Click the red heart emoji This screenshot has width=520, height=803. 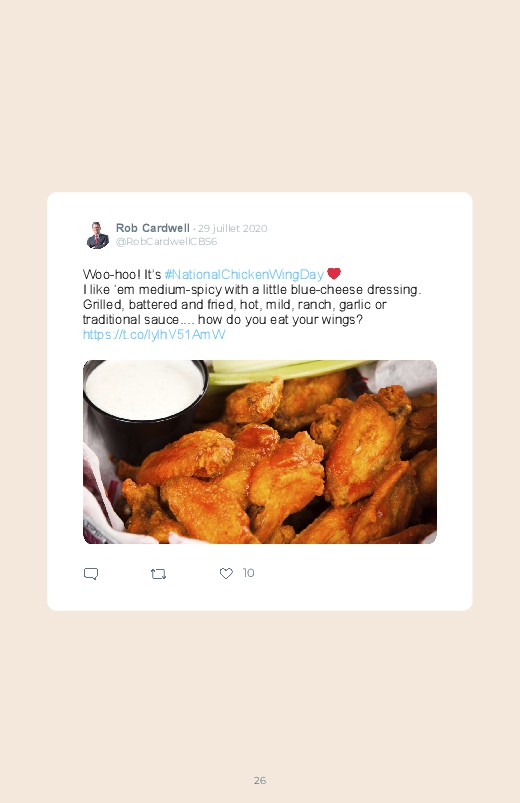pyautogui.click(x=334, y=273)
